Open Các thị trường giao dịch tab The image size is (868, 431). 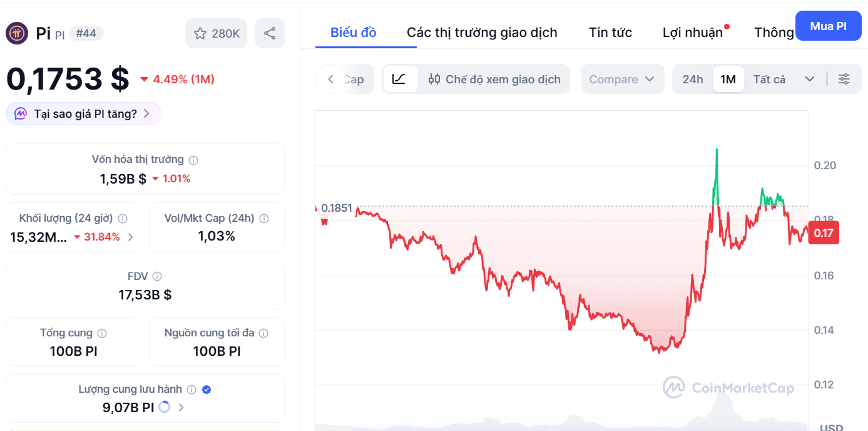point(482,33)
